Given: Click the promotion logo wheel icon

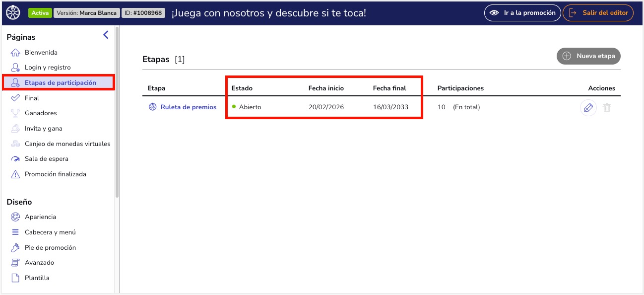Looking at the screenshot, I should [13, 12].
